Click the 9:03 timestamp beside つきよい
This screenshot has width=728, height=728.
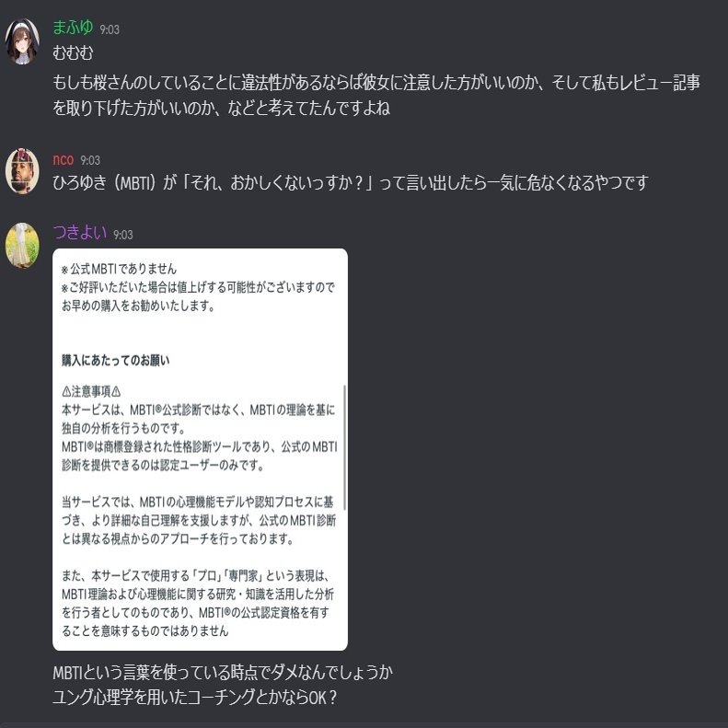123,235
